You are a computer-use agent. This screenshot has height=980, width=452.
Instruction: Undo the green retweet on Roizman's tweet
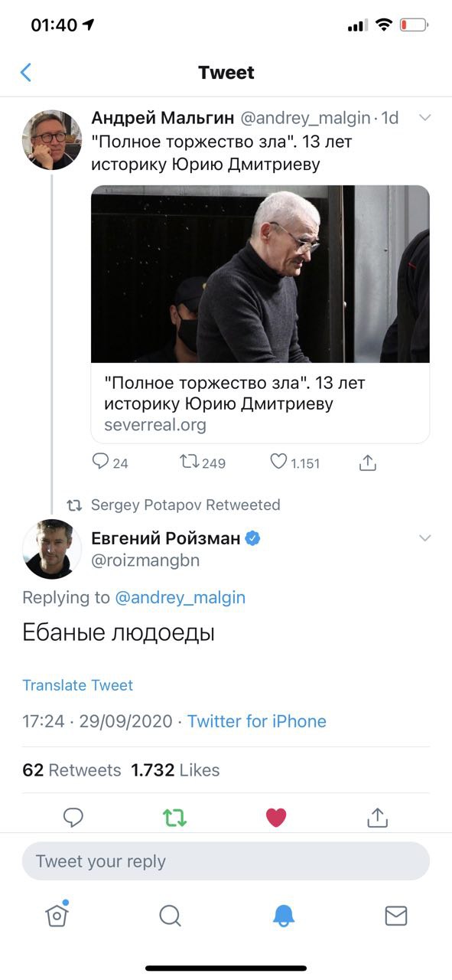tap(174, 818)
